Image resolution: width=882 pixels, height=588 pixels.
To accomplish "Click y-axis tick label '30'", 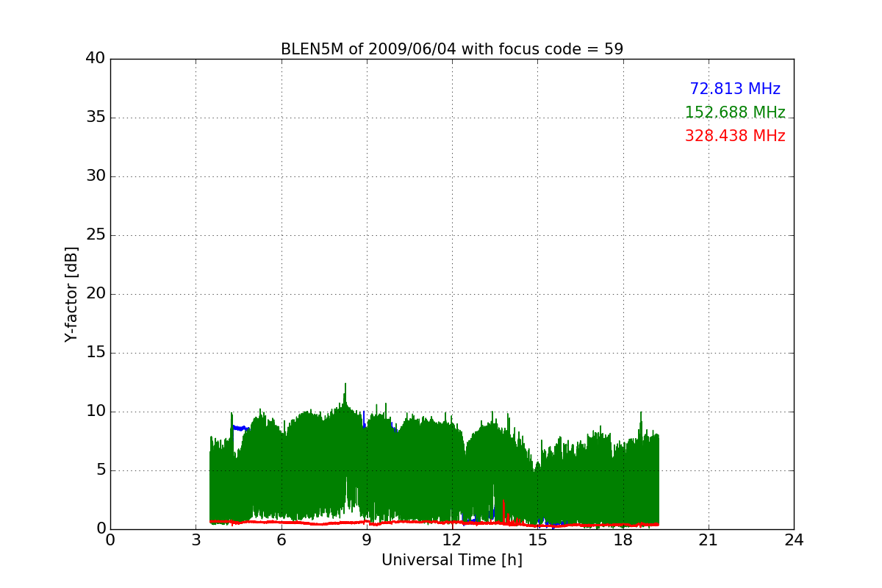I will pyautogui.click(x=96, y=176).
